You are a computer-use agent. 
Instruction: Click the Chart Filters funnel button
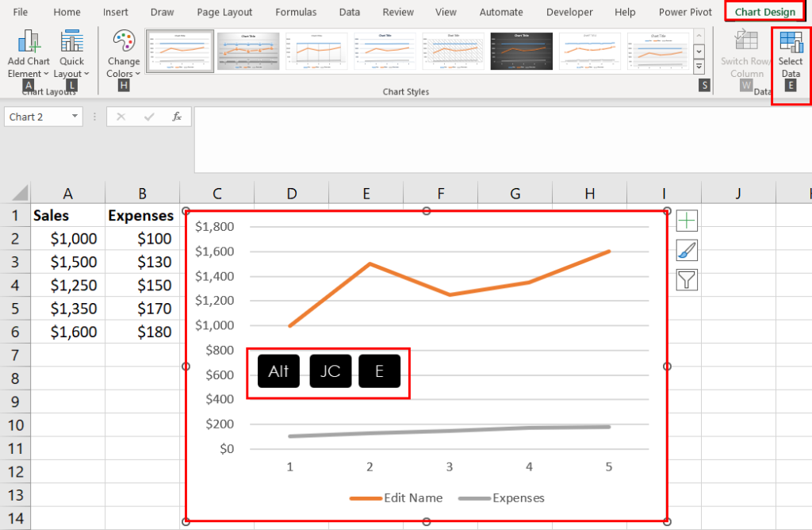click(x=687, y=280)
